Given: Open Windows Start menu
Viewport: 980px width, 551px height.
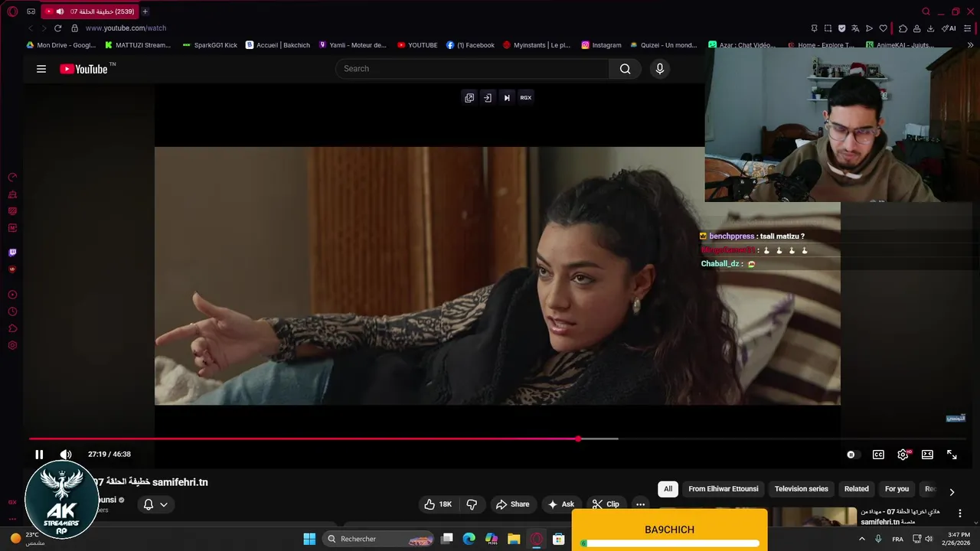Looking at the screenshot, I should click(309, 539).
